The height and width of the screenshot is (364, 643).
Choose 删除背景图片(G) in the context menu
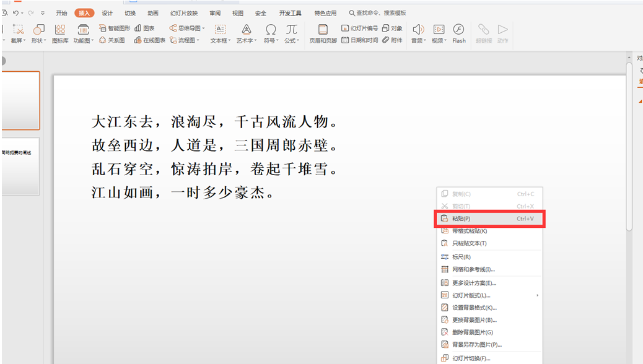pos(489,332)
